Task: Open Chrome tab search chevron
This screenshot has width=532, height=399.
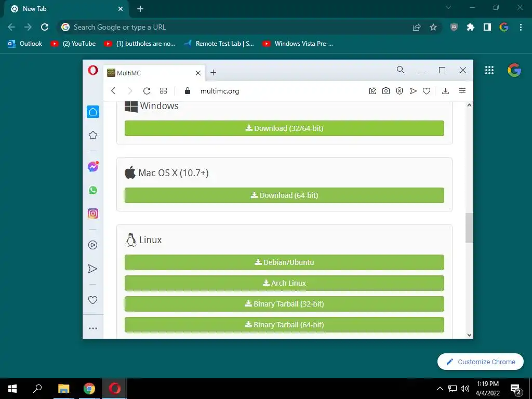Action: 448,7
